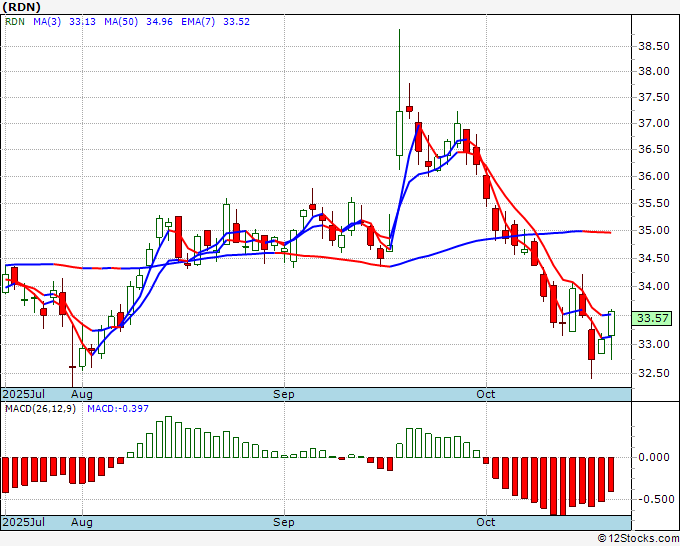680x546 pixels.
Task: Click the Aug label on price time axis
Action: point(82,394)
